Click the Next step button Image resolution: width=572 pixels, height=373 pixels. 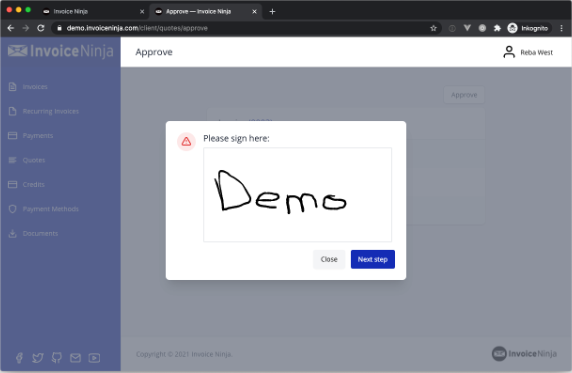pyautogui.click(x=372, y=259)
